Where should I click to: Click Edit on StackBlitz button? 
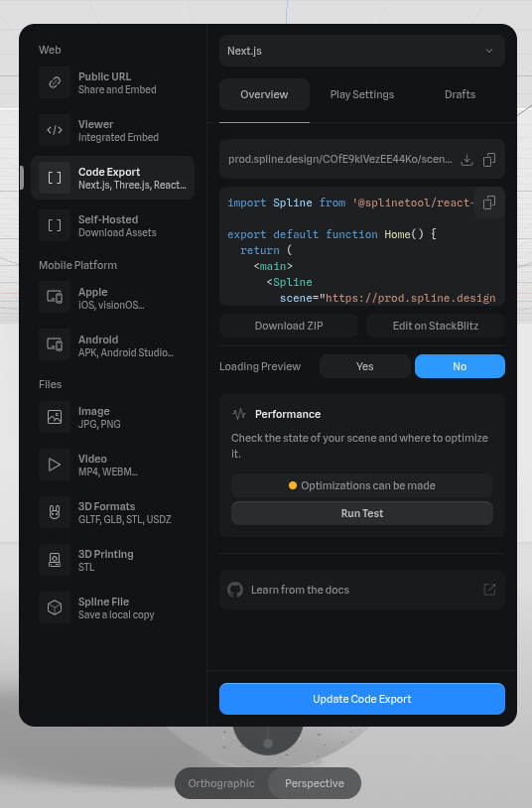click(x=436, y=326)
